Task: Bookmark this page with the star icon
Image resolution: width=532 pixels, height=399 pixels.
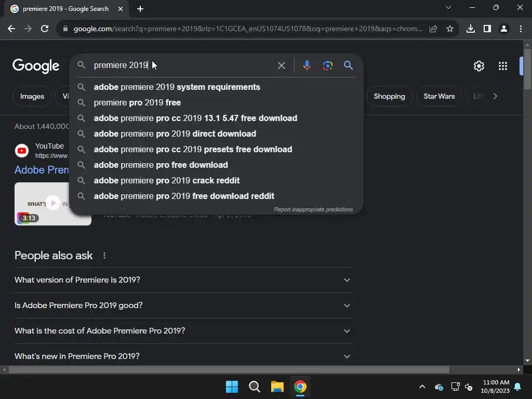Action: coord(450,29)
